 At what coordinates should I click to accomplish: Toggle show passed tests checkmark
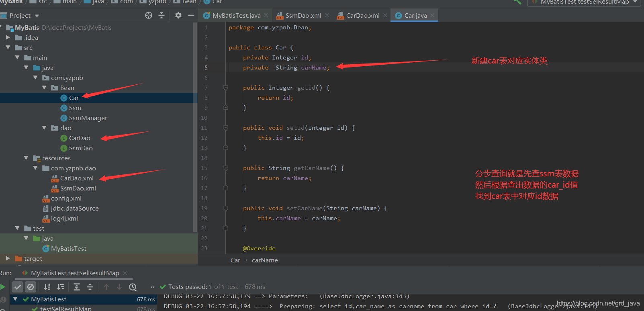[17, 287]
